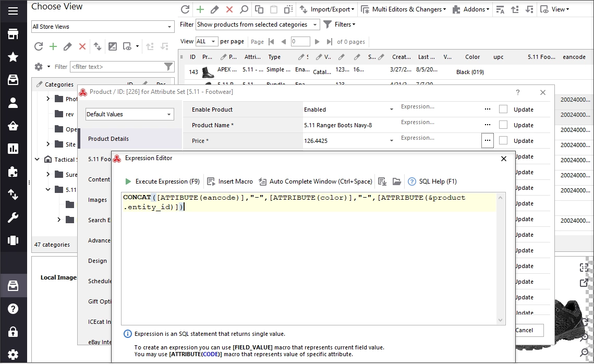Click expression editor vertical scrollbar
The height and width of the screenshot is (364, 594).
pos(501,259)
